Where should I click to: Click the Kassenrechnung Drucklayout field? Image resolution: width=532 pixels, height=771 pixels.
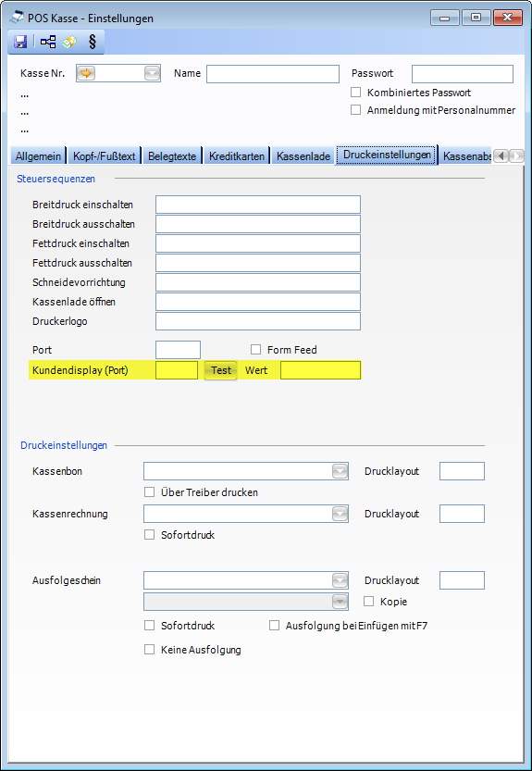(x=462, y=514)
